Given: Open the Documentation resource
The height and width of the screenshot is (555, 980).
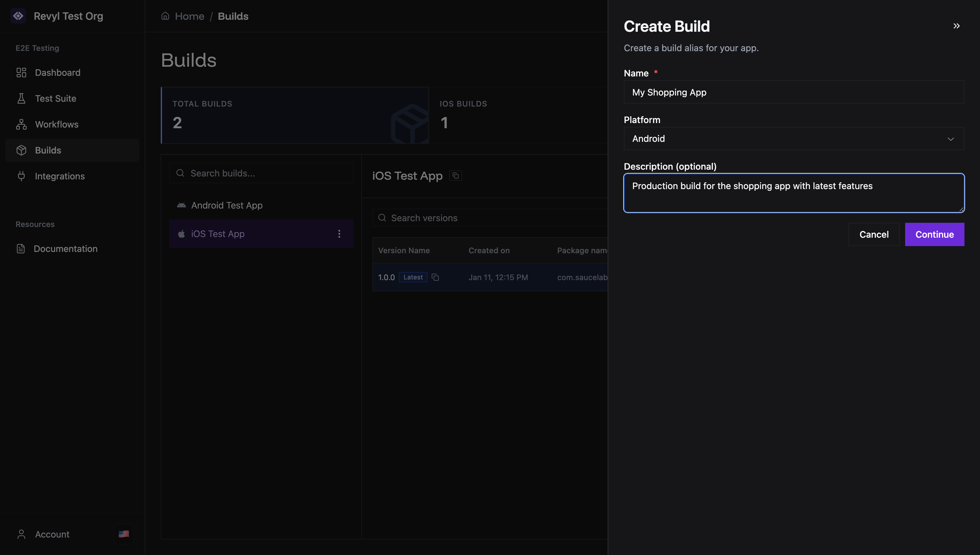Looking at the screenshot, I should pos(65,249).
